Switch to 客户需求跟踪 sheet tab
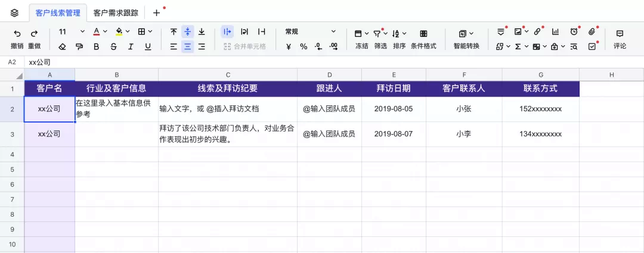The width and height of the screenshot is (644, 253). tap(116, 13)
